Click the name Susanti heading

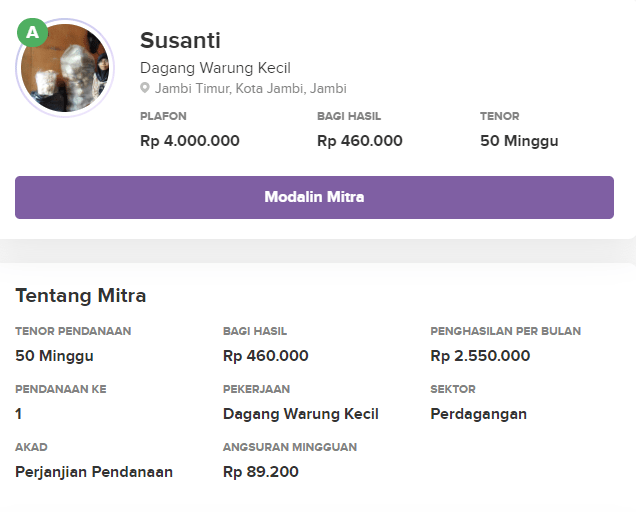tap(180, 41)
